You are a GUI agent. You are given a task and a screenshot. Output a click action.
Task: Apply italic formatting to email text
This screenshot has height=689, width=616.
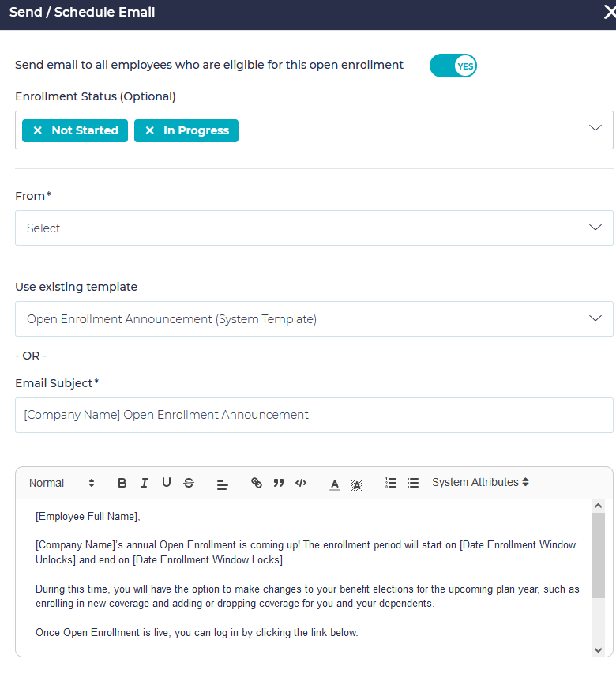pyautogui.click(x=145, y=482)
